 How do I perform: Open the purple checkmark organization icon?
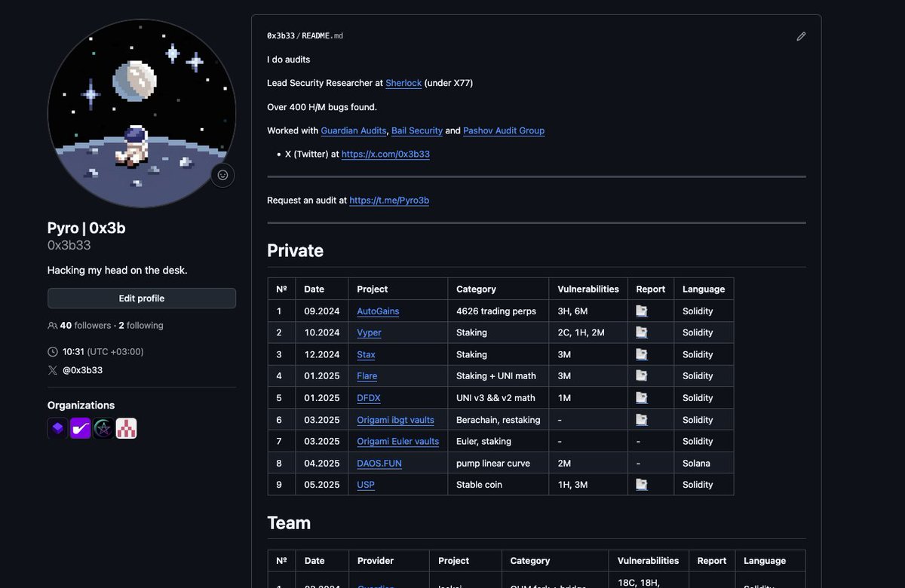point(81,428)
